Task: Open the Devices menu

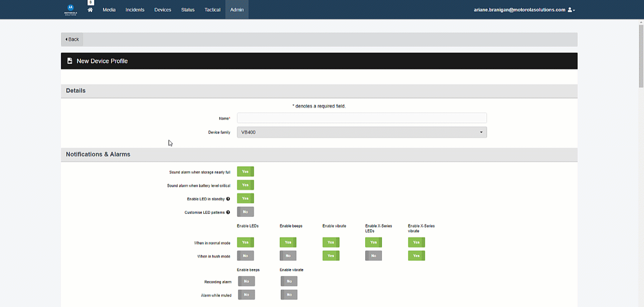Action: pyautogui.click(x=163, y=10)
